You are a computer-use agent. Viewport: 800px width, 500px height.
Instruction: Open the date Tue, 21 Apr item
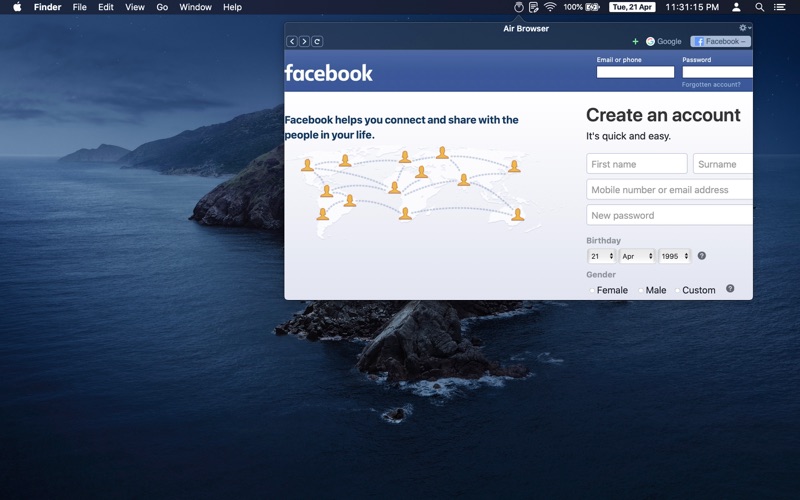pyautogui.click(x=632, y=7)
